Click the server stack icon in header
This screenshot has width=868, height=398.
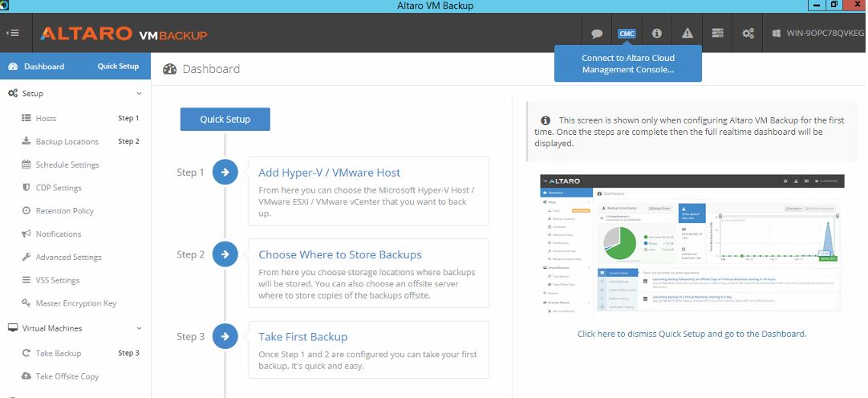pyautogui.click(x=718, y=33)
